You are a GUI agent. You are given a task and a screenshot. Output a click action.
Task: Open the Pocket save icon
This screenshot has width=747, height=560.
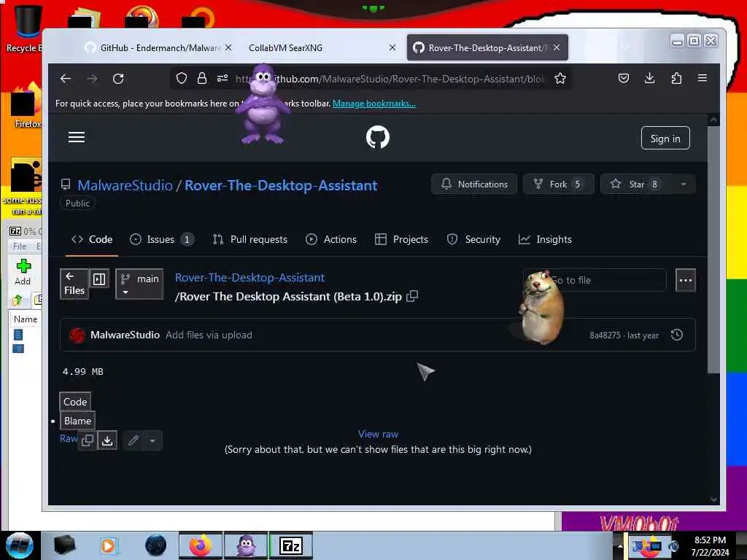(624, 78)
